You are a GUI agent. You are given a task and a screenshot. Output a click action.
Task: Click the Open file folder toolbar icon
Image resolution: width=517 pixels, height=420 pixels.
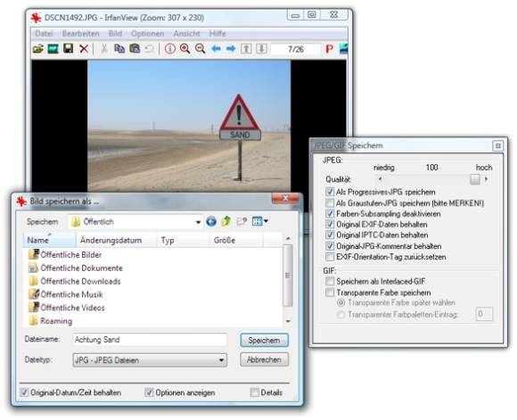(38, 49)
